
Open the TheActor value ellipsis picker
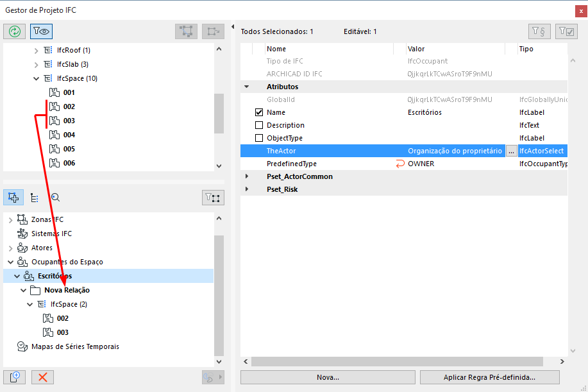coord(511,151)
